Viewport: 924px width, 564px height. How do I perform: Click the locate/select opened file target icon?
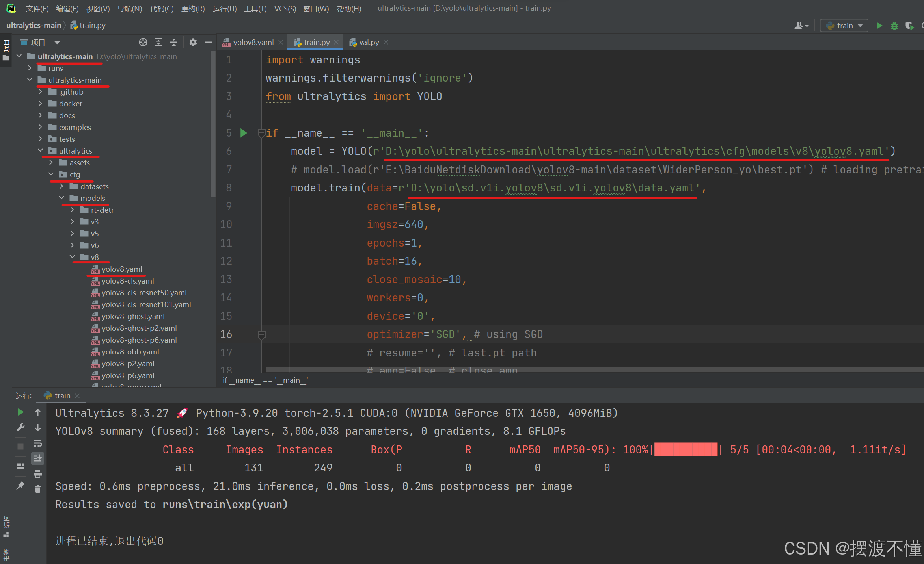143,42
